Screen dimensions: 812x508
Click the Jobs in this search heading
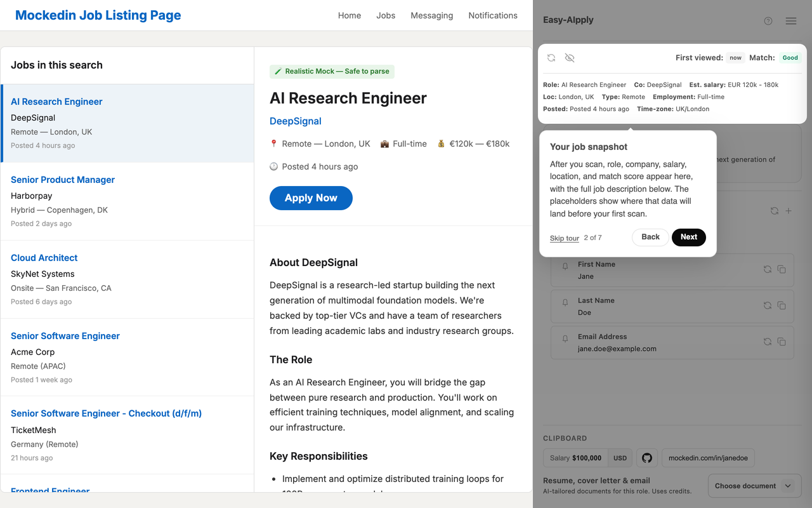point(56,65)
